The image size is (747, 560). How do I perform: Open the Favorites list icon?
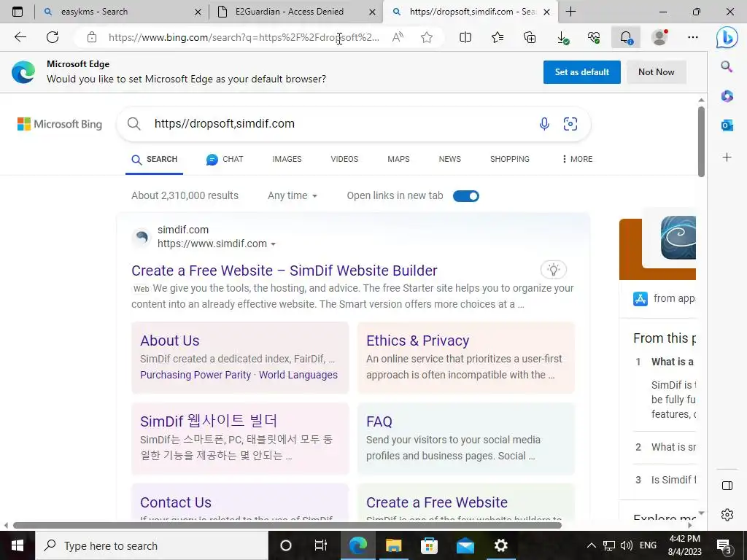[x=498, y=37]
